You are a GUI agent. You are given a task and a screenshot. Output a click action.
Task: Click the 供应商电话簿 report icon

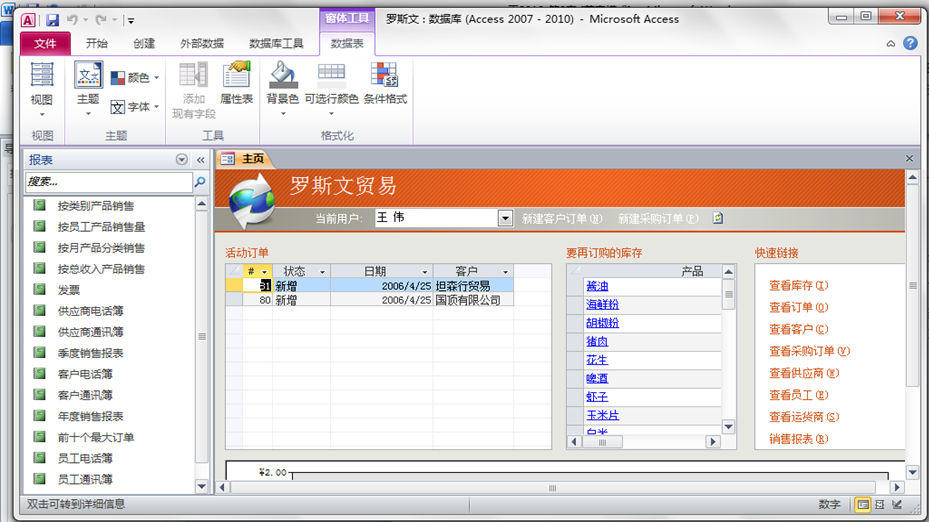(x=40, y=310)
